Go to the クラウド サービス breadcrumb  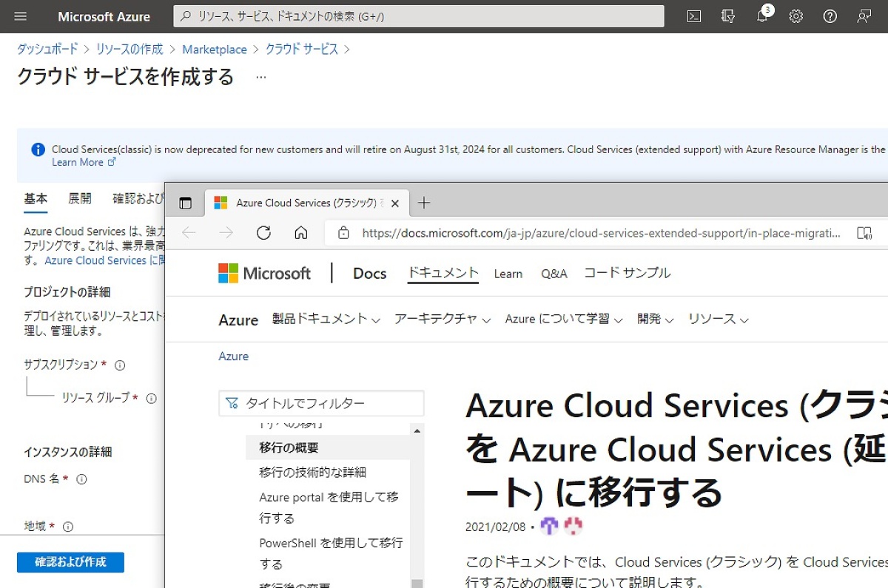point(302,50)
